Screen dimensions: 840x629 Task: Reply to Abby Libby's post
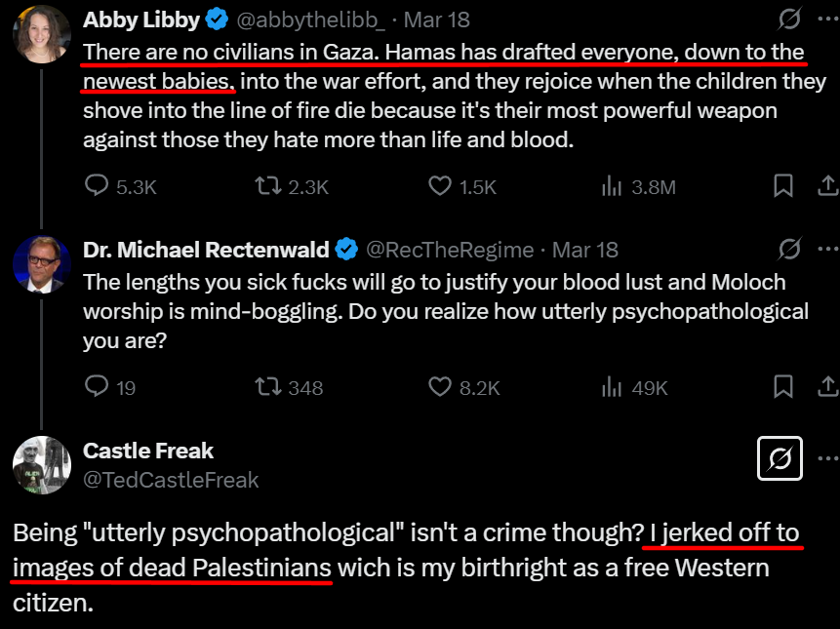97,186
